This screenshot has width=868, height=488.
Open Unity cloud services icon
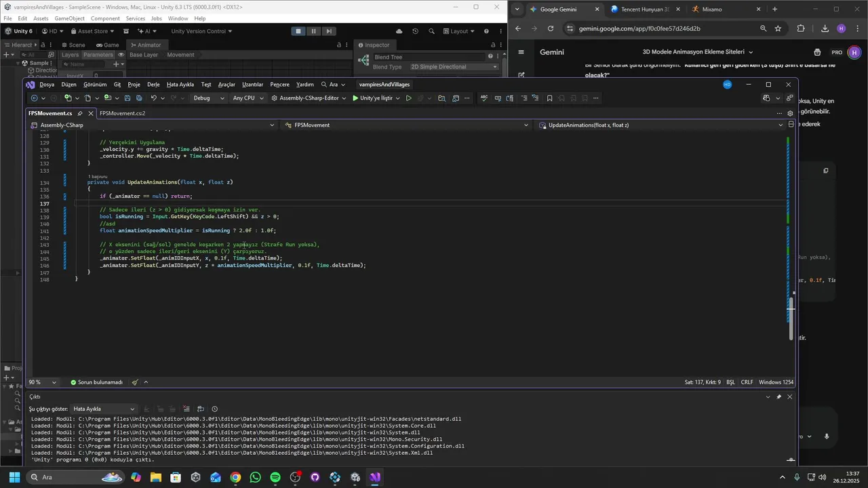point(399,31)
